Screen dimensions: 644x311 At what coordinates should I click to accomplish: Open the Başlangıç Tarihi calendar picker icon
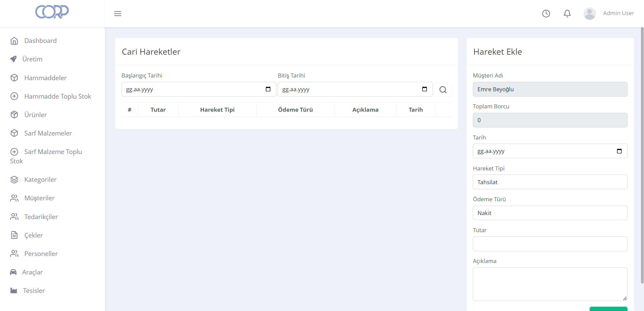point(268,89)
